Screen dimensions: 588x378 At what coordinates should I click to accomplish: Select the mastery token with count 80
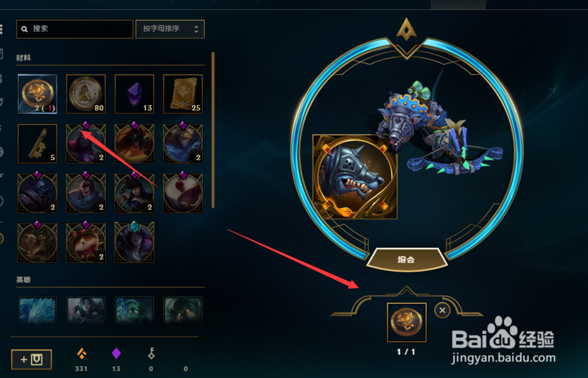pos(86,93)
